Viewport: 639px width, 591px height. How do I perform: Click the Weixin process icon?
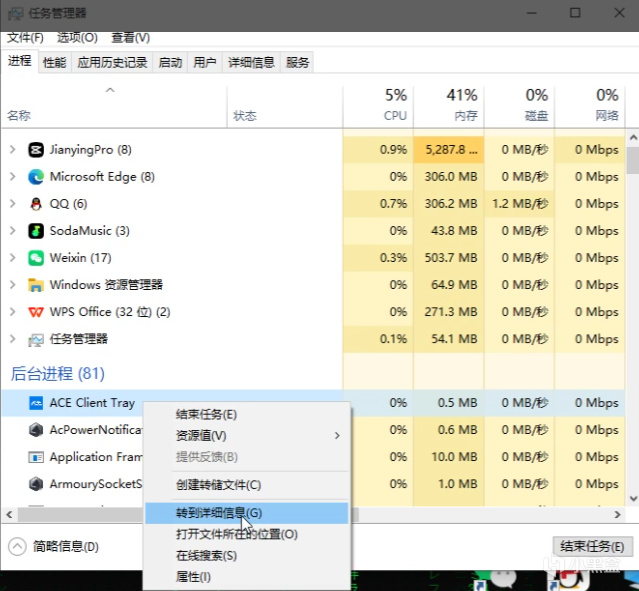point(36,258)
